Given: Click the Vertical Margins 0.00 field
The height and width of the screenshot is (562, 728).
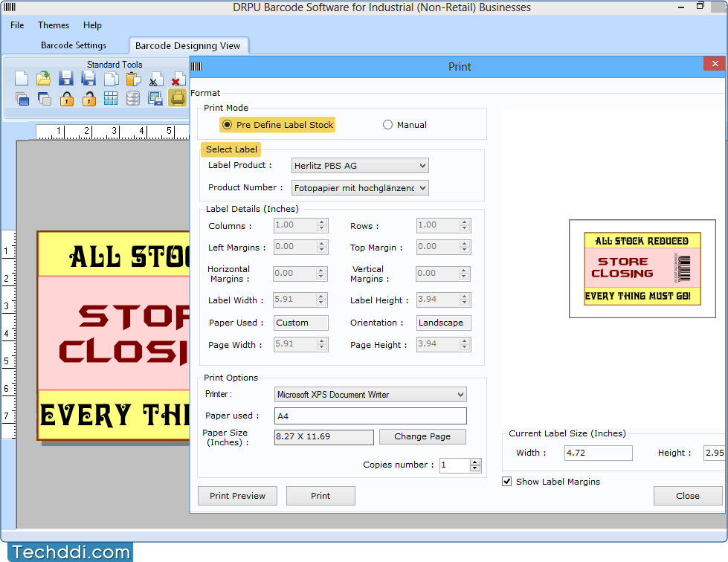Looking at the screenshot, I should pyautogui.click(x=437, y=274).
